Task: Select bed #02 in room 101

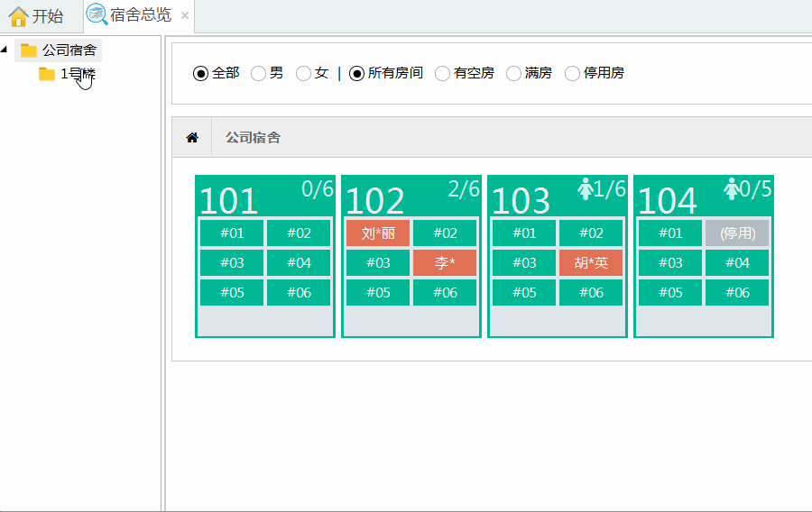Action: [x=299, y=233]
